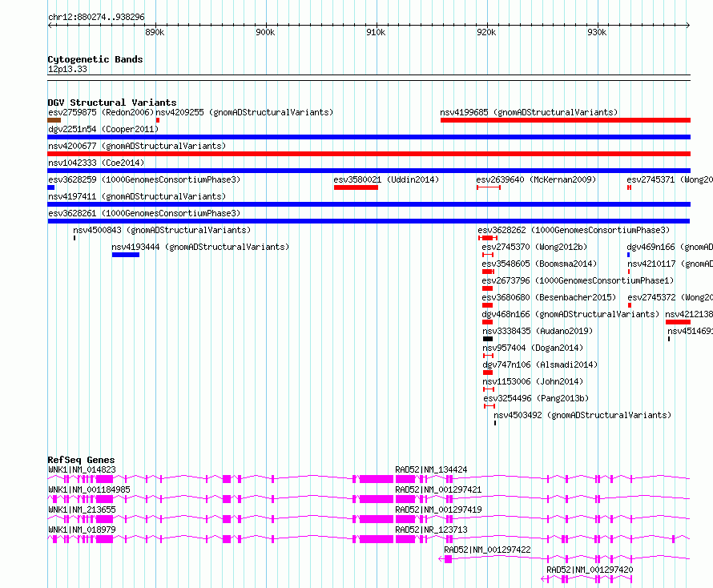Select the esv3548605 (Boomsma2014) label
The image size is (713, 588).
coord(539,264)
